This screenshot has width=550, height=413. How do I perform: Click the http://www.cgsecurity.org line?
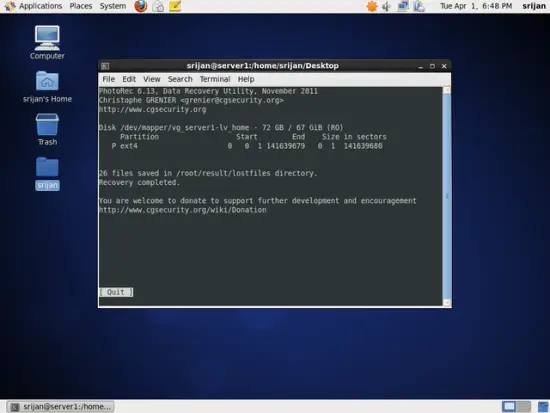[x=153, y=109]
